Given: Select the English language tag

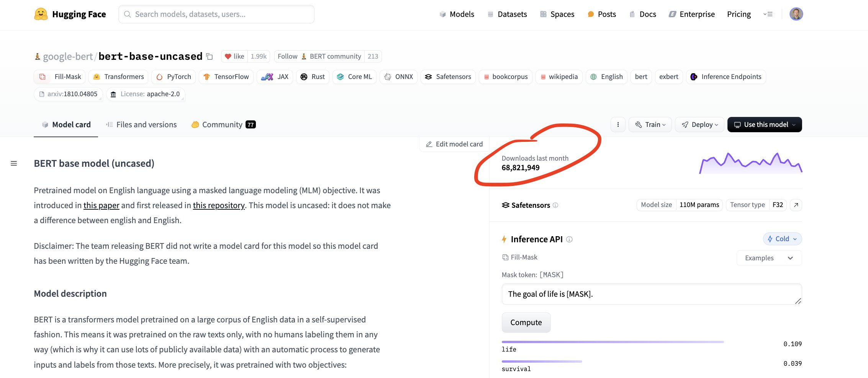Looking at the screenshot, I should pyautogui.click(x=606, y=77).
